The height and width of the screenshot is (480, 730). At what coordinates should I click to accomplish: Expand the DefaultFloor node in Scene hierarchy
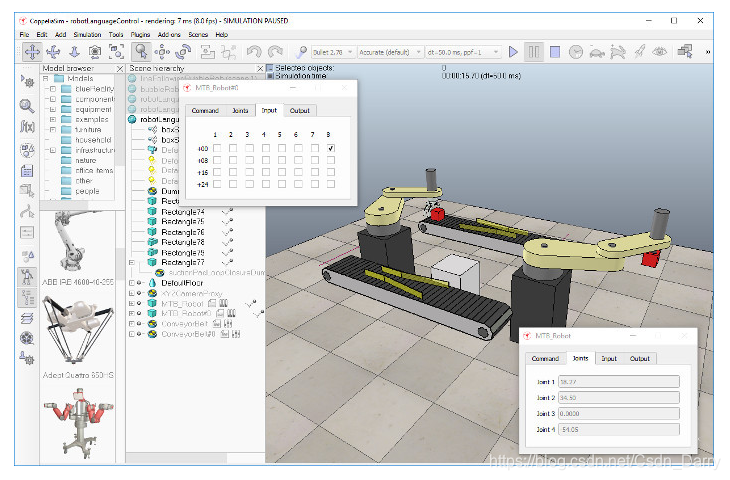(131, 283)
